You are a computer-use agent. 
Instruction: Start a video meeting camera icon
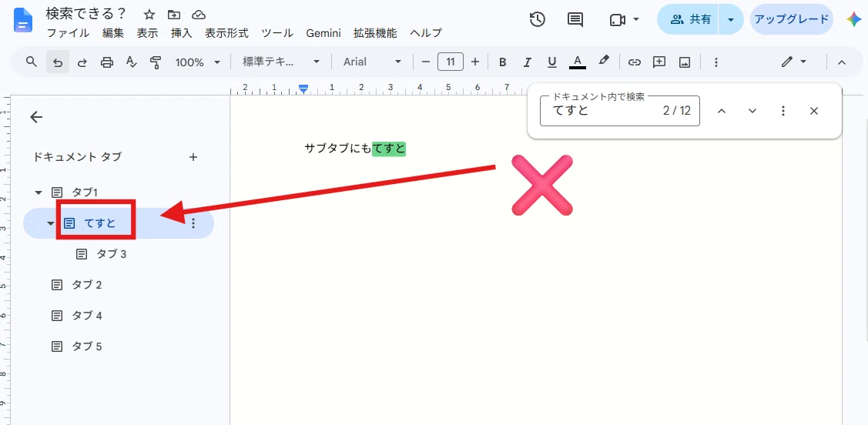pos(617,20)
